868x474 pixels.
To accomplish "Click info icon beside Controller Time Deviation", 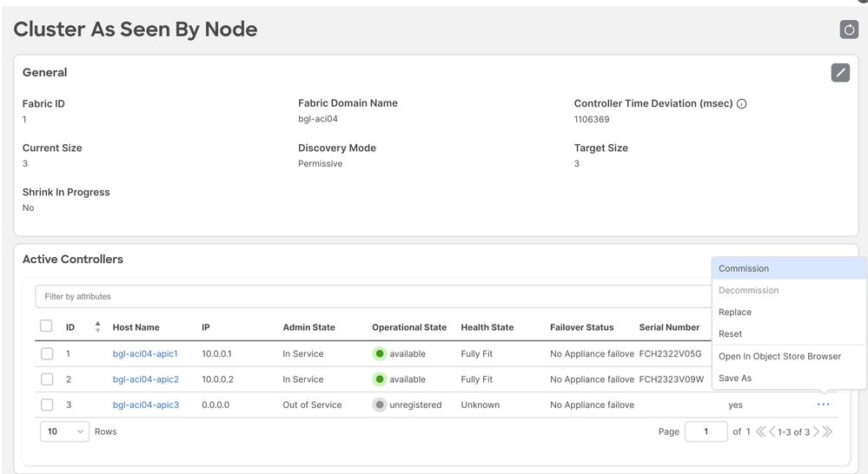I will click(x=741, y=104).
